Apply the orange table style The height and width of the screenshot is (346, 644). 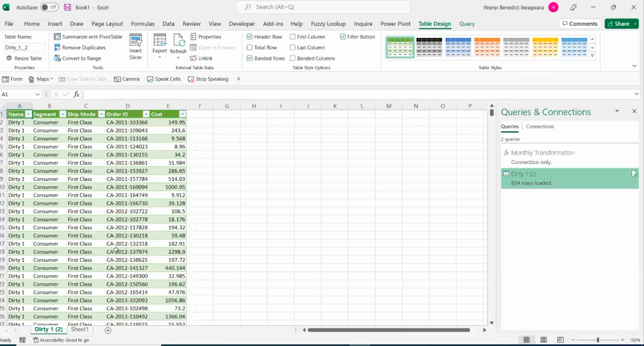pos(487,47)
